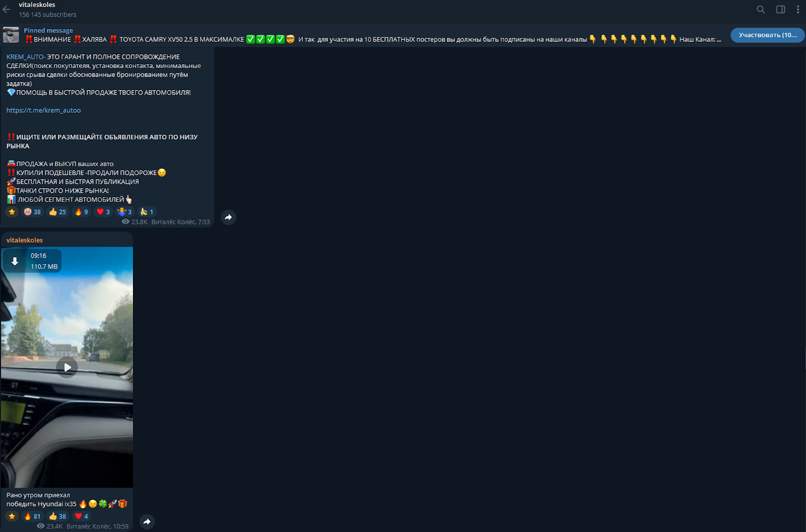Open the vitaleskoles channel title header
This screenshot has width=806, height=532.
coord(37,5)
